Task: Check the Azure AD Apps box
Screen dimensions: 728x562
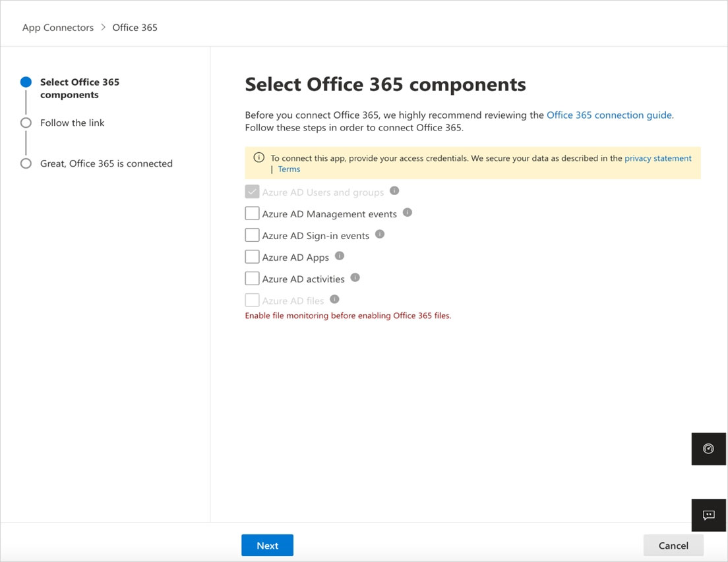Action: (x=252, y=257)
